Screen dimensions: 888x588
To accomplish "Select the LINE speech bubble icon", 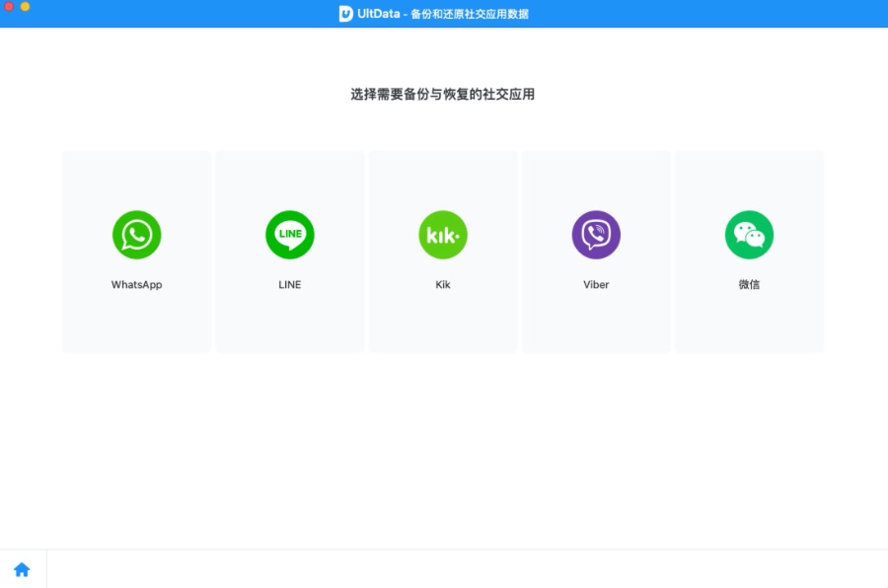I will [x=290, y=235].
